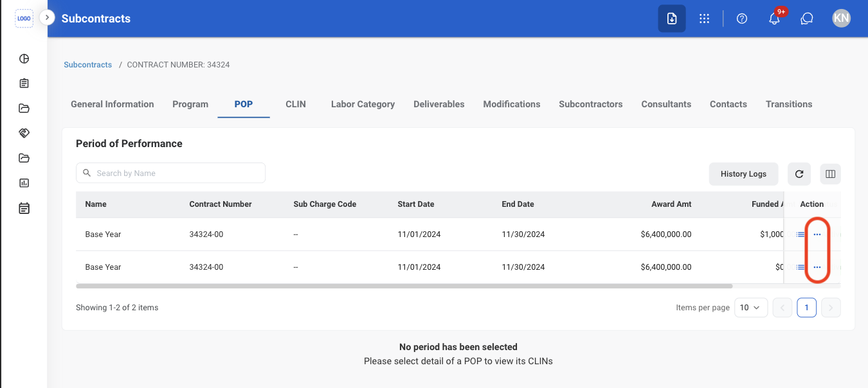The width and height of the screenshot is (868, 388).
Task: Go to the next page arrow
Action: point(831,308)
